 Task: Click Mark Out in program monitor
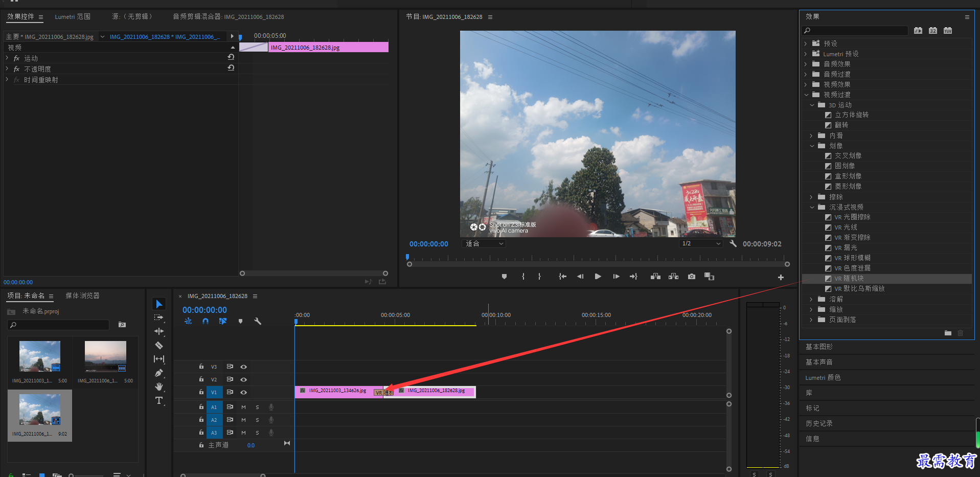539,277
